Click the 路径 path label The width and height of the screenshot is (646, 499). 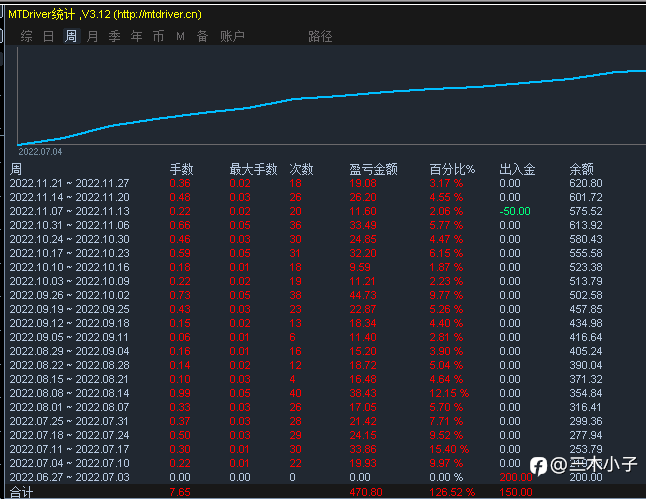[x=320, y=36]
